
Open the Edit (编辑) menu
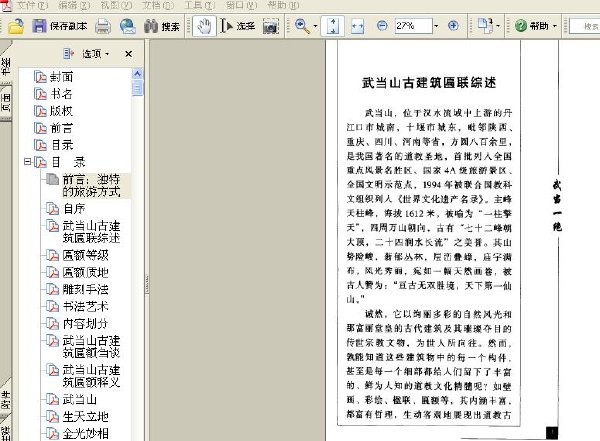pos(74,5)
